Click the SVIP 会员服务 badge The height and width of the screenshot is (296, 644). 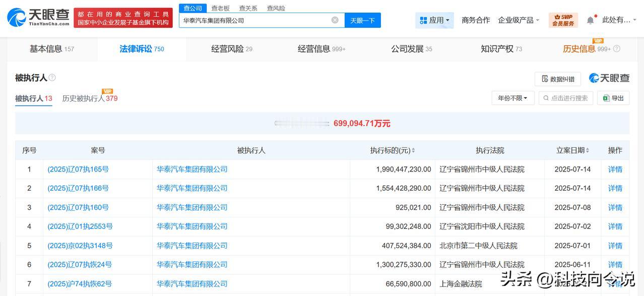click(x=563, y=20)
